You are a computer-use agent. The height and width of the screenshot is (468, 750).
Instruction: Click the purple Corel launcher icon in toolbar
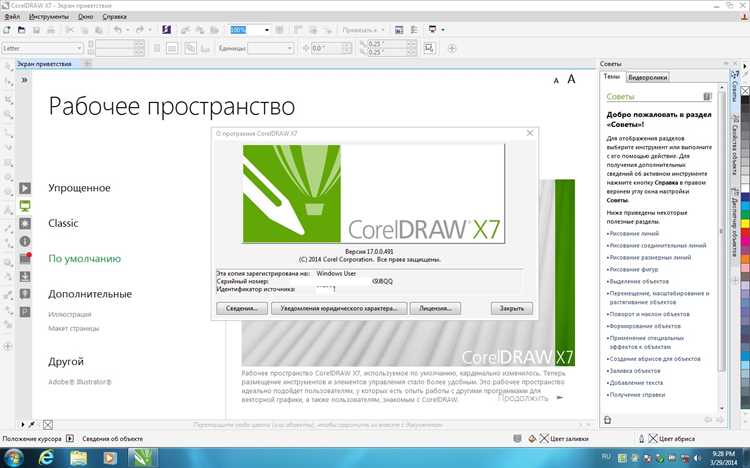click(x=166, y=30)
